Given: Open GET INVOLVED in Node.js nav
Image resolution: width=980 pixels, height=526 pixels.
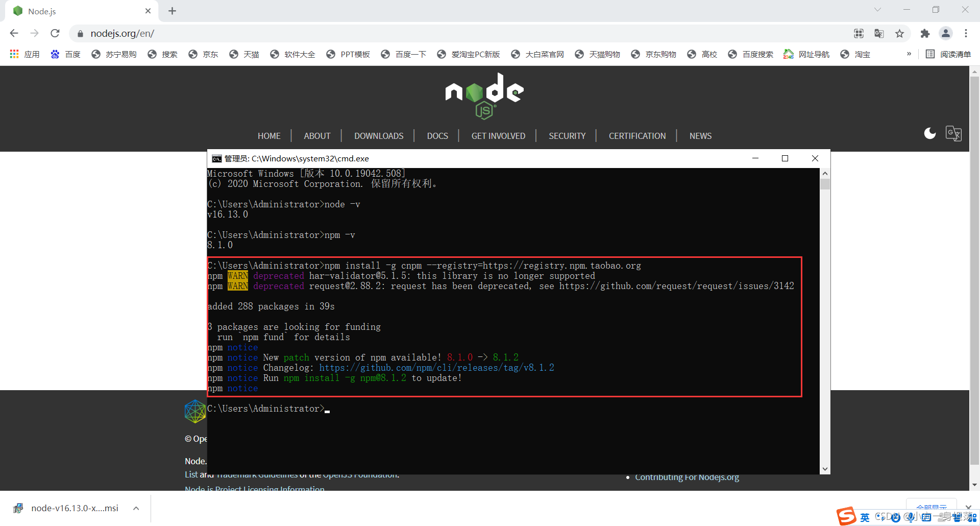Looking at the screenshot, I should [x=498, y=136].
